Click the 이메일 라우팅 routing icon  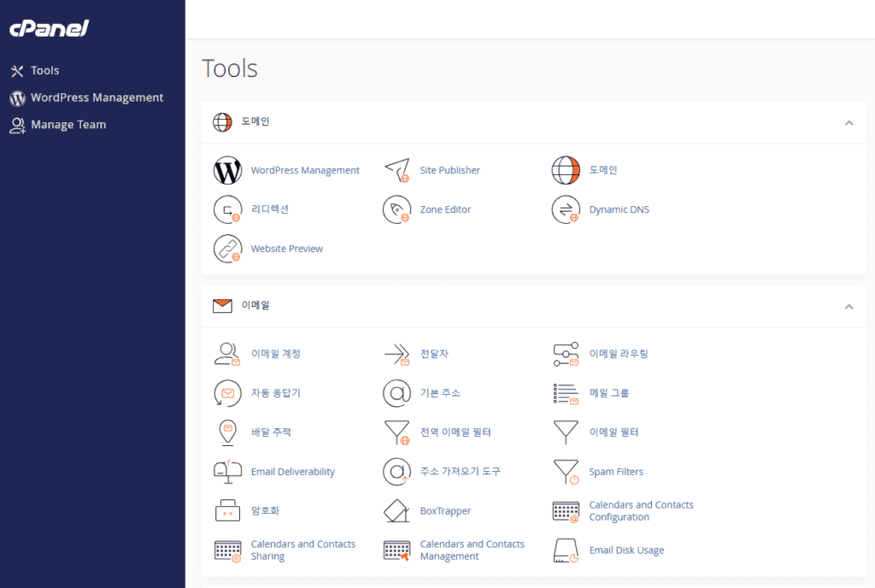pyautogui.click(x=566, y=354)
